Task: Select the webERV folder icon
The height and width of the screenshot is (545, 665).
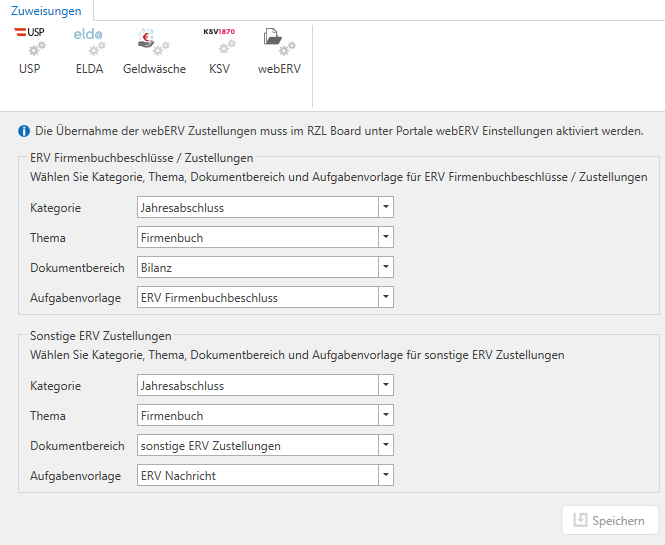Action: (x=279, y=52)
